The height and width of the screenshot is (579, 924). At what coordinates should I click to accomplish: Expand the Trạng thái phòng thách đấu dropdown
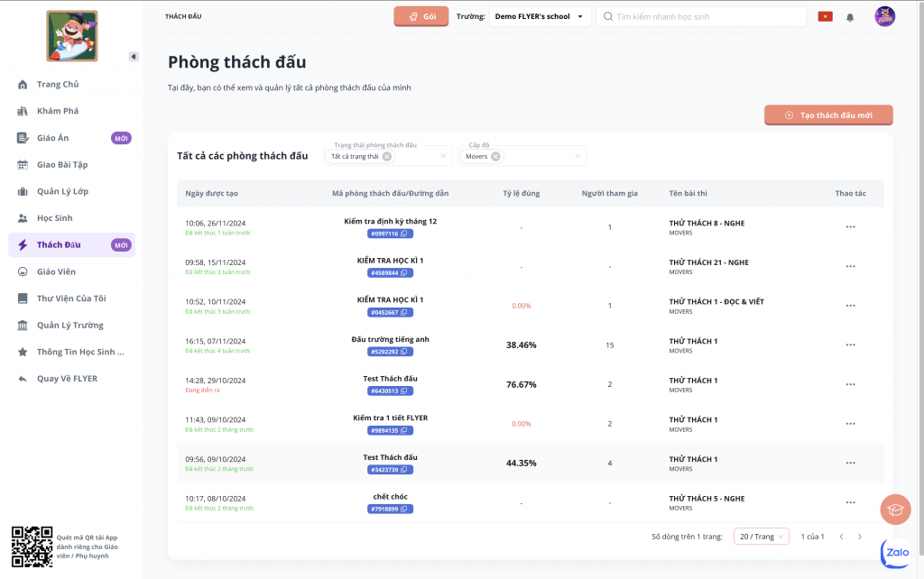(x=444, y=157)
